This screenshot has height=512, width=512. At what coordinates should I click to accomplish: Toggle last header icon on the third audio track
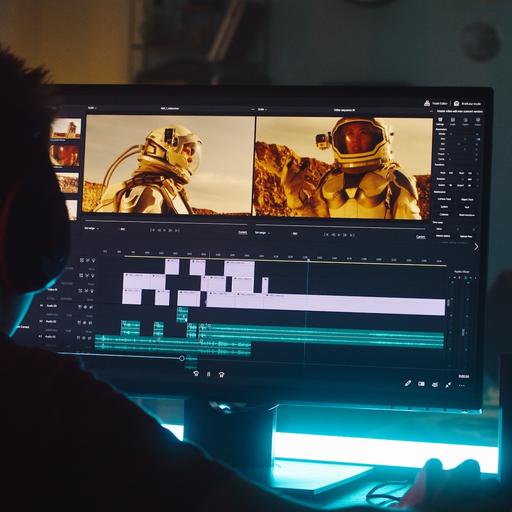click(90, 338)
